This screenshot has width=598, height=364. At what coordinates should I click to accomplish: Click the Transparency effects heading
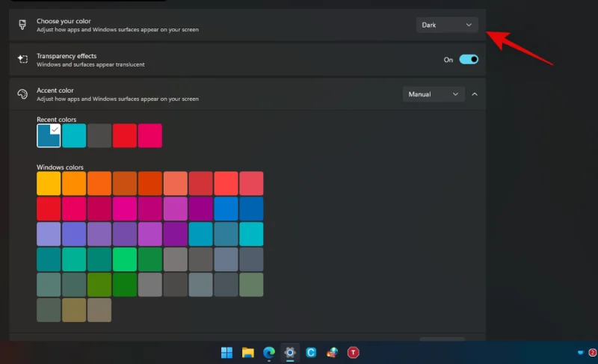(x=67, y=55)
